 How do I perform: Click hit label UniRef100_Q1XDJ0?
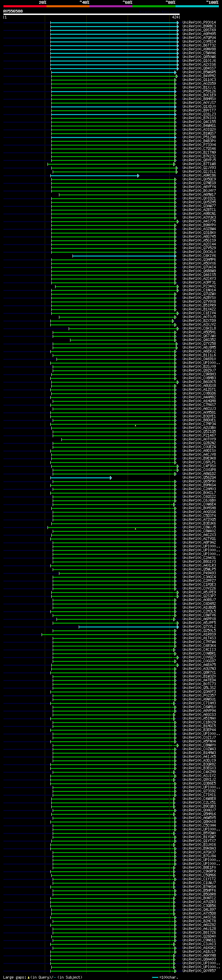click(199, 106)
